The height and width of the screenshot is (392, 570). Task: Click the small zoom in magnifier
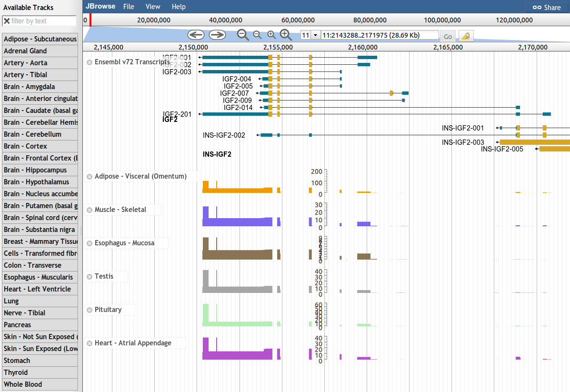point(271,35)
